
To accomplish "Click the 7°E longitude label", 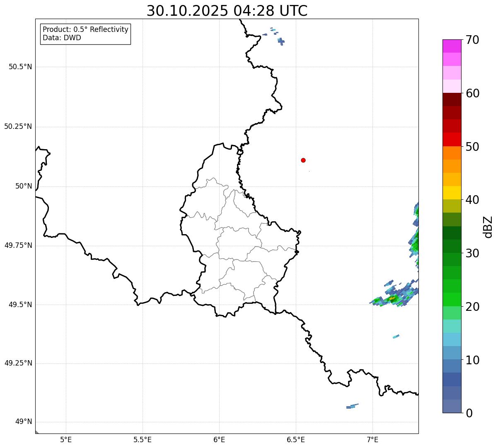I will (372, 440).
